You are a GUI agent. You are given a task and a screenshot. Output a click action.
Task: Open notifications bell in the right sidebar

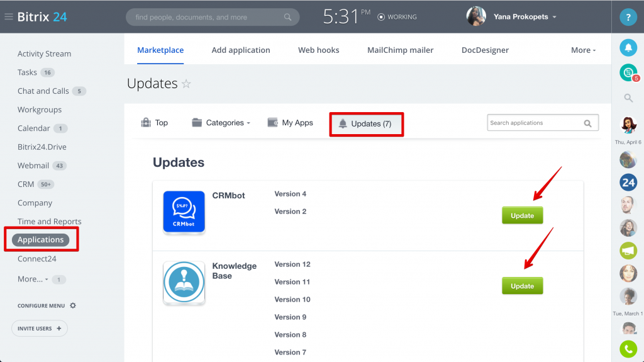point(628,48)
